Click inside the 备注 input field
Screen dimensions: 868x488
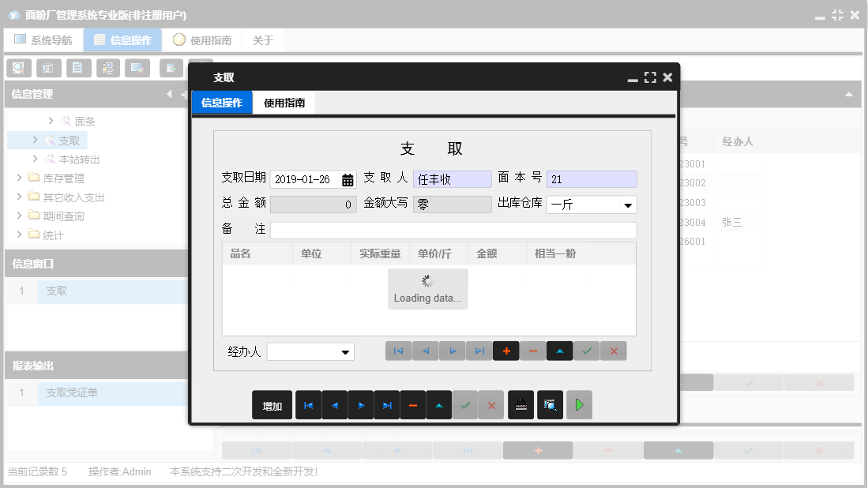click(450, 230)
